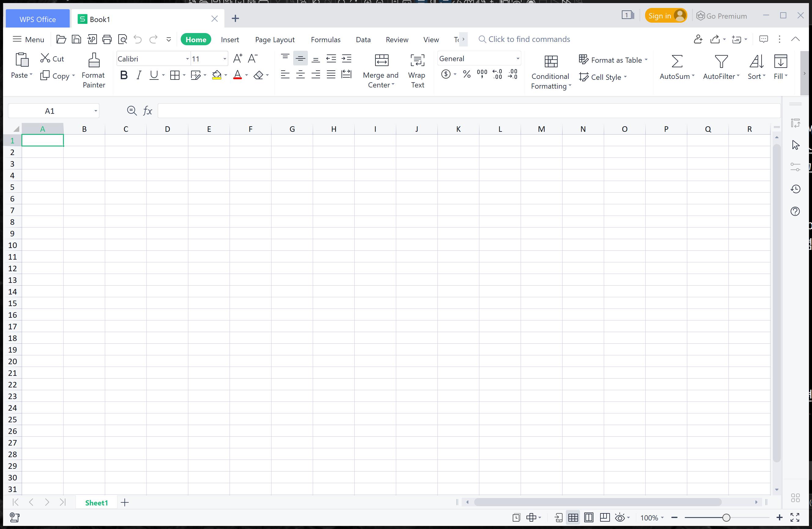Increase font size with A+ icon
Screen dimensions: 812x529
pos(238,59)
